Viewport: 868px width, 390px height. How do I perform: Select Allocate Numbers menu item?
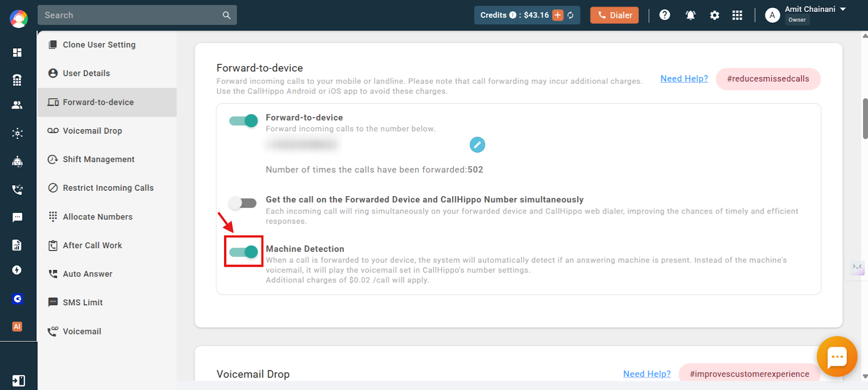[107, 217]
